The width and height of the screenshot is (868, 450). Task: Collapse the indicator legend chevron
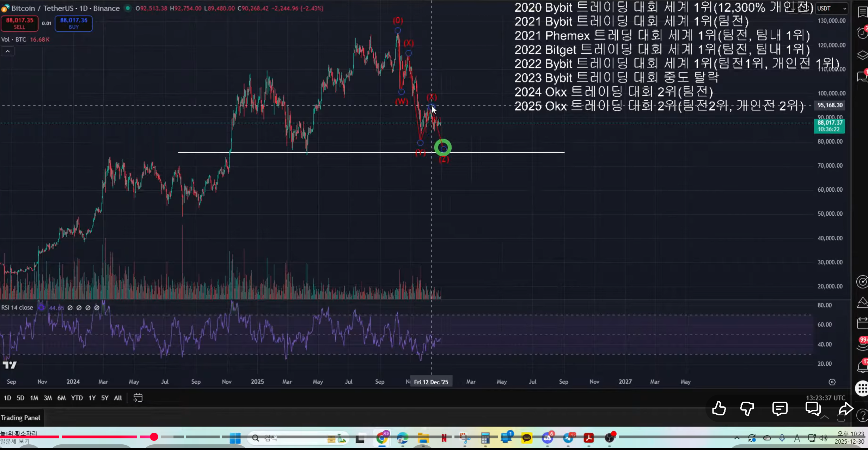[x=7, y=52]
